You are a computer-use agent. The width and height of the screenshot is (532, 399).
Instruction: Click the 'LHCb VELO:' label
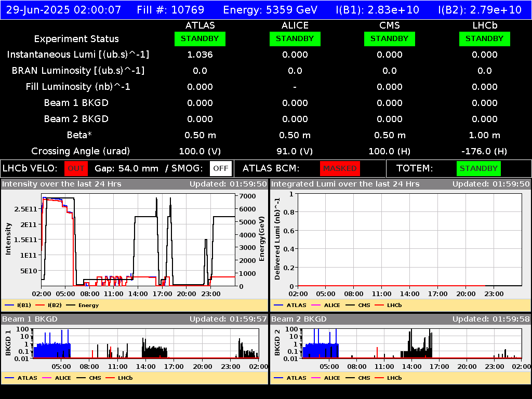click(30, 169)
